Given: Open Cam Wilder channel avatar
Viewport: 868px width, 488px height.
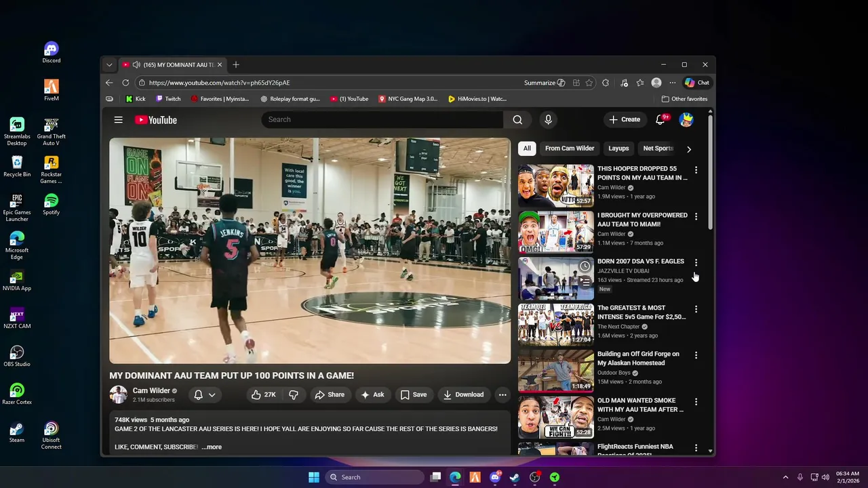Looking at the screenshot, I should tap(119, 394).
